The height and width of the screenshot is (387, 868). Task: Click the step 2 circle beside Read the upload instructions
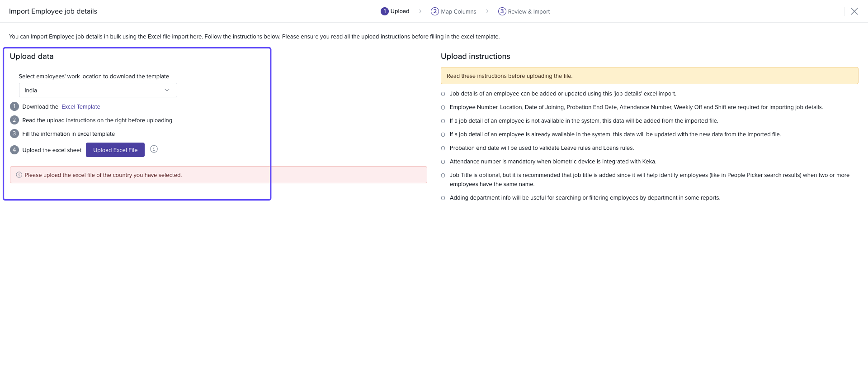click(14, 120)
